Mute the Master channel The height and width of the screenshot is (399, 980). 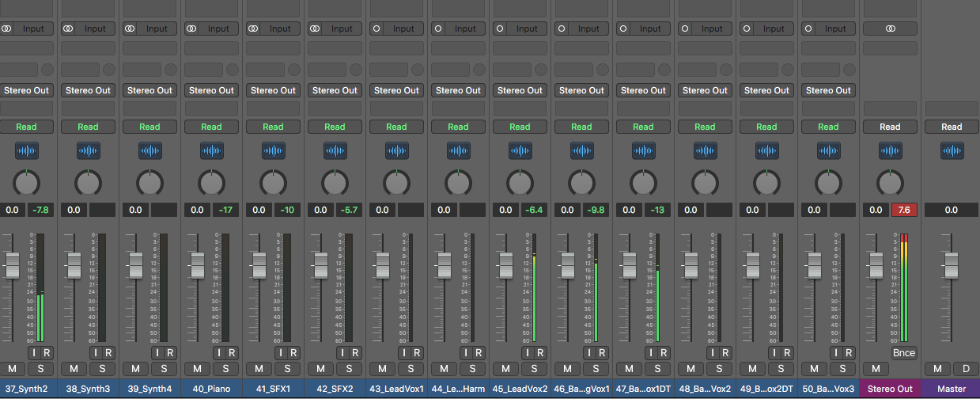[937, 369]
